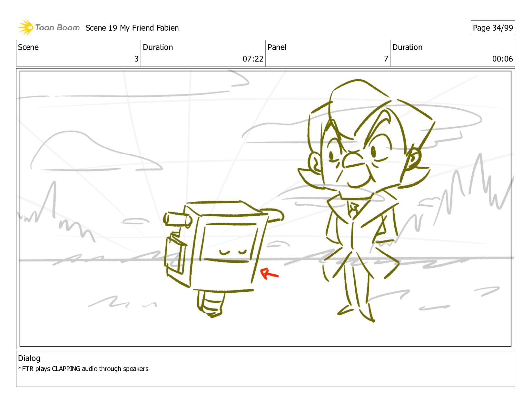This screenshot has height=411, width=532.
Task: Click scene duration value "07:22"
Action: pyautogui.click(x=253, y=59)
